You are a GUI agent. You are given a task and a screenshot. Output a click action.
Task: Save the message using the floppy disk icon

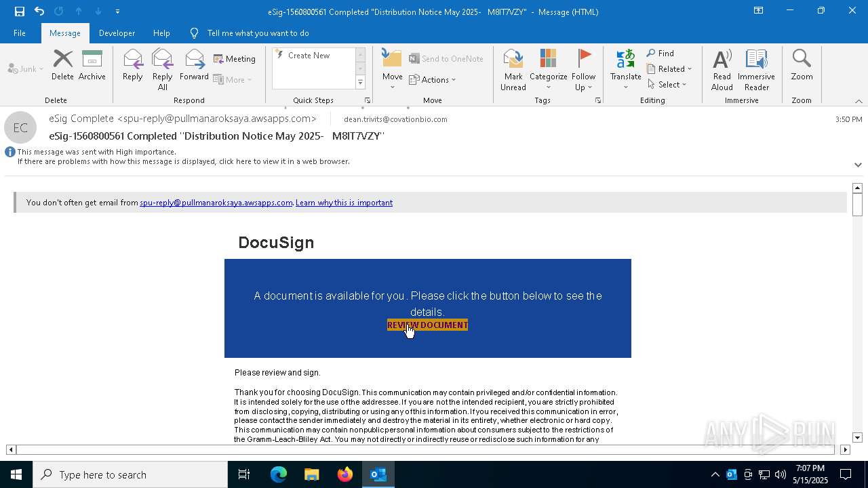pyautogui.click(x=19, y=11)
